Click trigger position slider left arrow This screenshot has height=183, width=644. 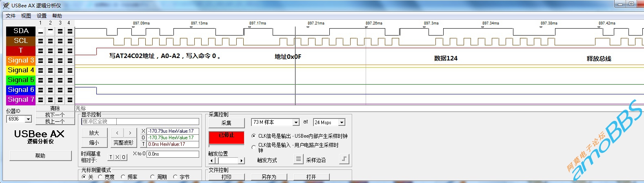coord(212,161)
